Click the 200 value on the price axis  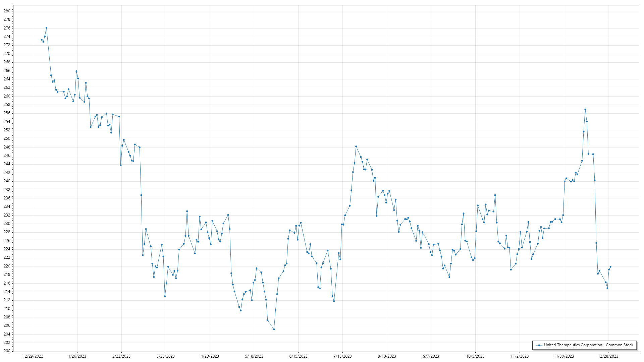7,351
